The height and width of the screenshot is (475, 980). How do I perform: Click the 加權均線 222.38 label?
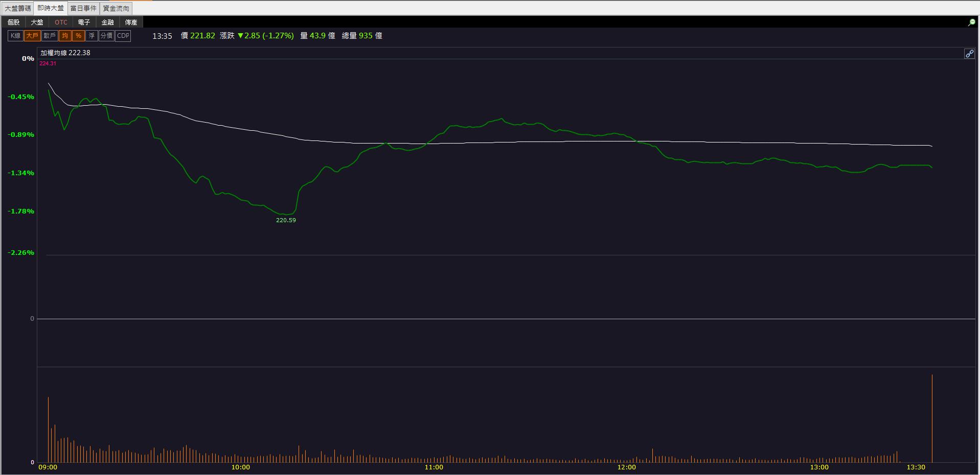coord(65,53)
